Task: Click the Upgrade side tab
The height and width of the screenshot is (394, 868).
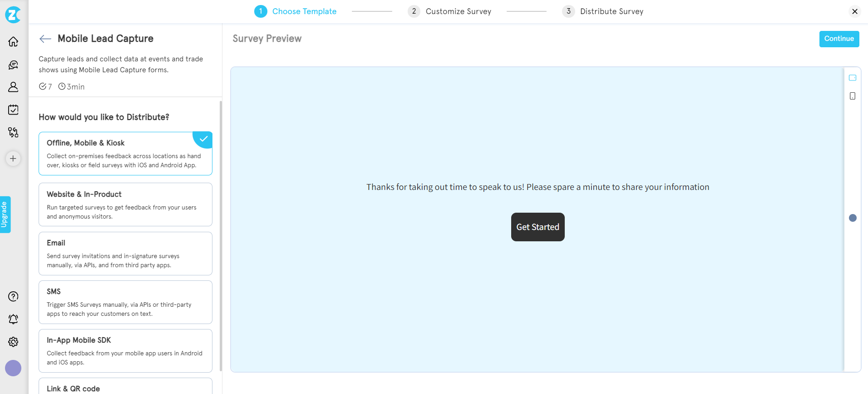Action: point(5,214)
